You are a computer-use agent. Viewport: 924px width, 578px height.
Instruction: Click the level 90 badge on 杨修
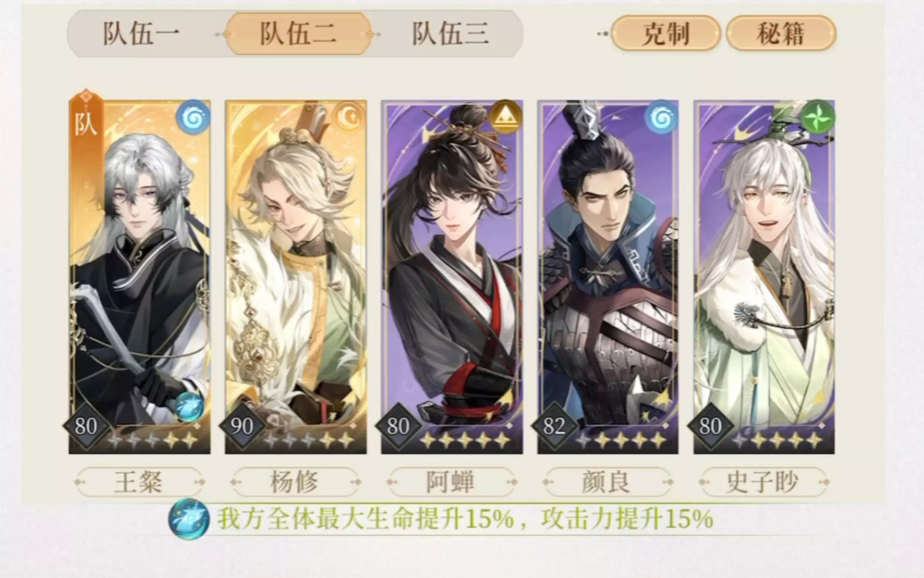242,426
